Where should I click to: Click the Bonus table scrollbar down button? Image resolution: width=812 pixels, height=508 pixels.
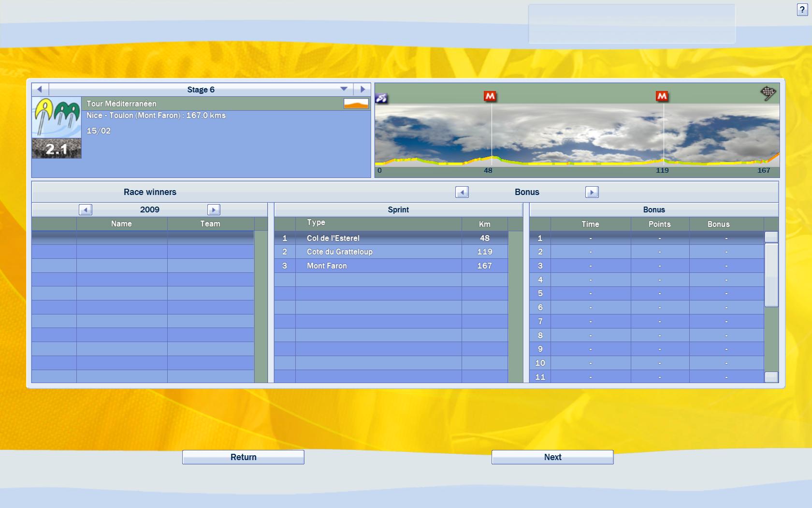point(771,377)
